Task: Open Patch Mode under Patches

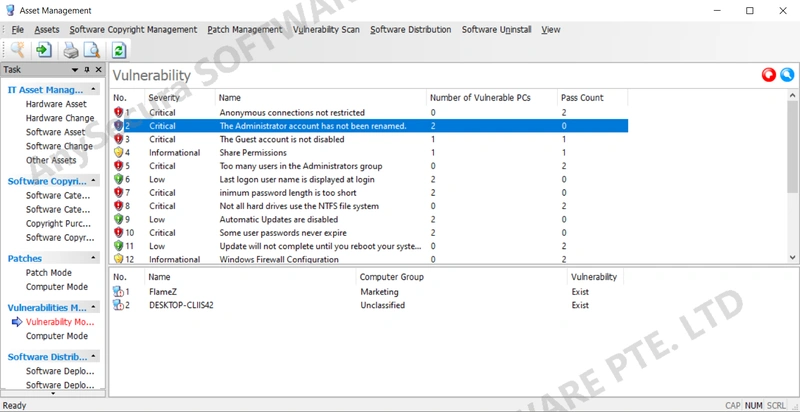Action: click(48, 273)
